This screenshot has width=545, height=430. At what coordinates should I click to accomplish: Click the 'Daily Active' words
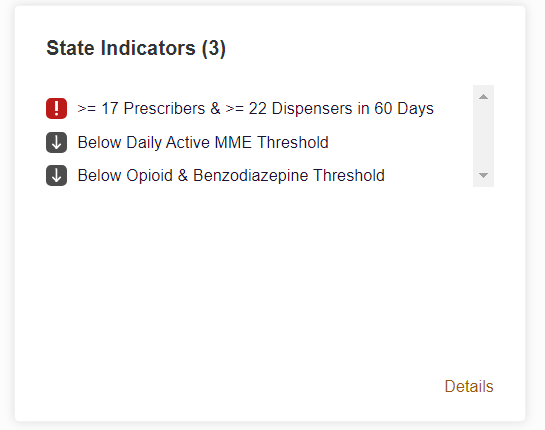coord(168,142)
